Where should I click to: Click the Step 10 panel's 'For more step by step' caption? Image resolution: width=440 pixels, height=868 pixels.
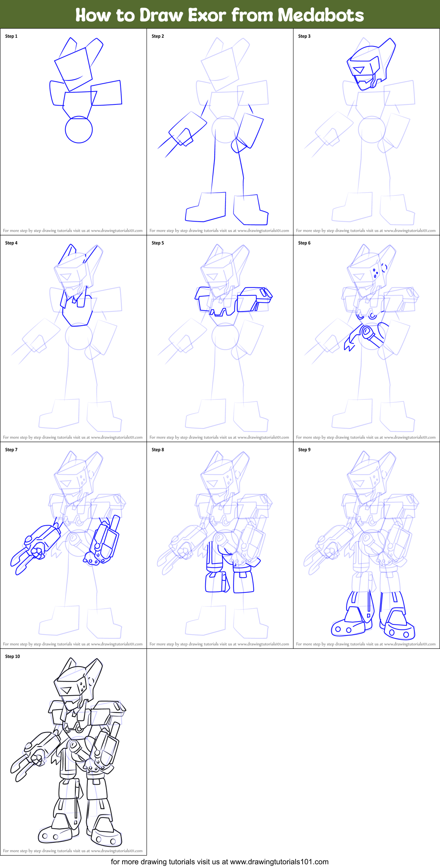[73, 851]
